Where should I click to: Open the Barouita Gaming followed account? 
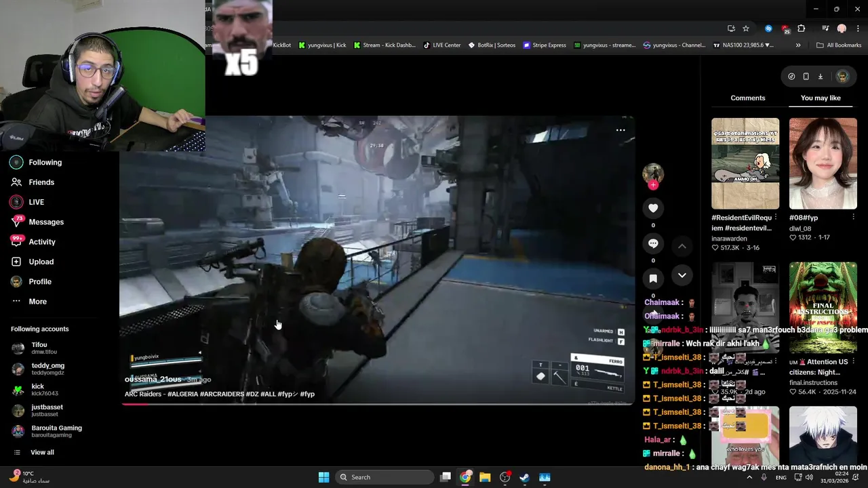click(x=47, y=431)
